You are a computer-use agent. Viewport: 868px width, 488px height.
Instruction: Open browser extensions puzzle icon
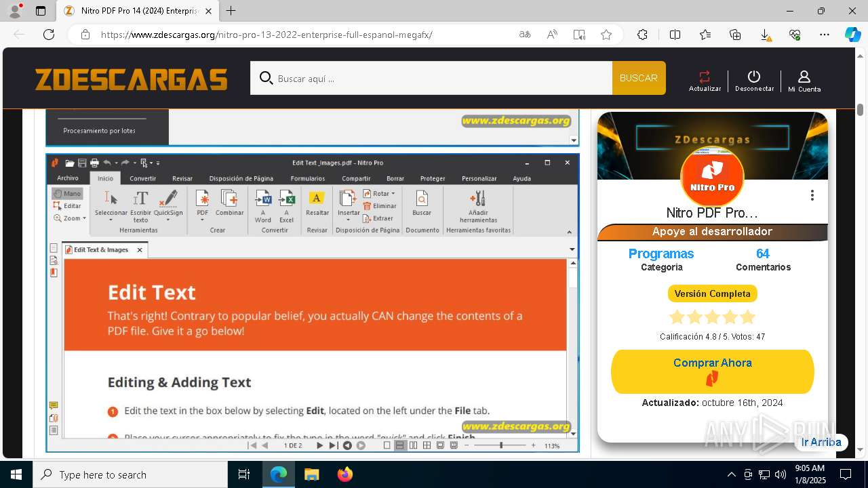[642, 35]
